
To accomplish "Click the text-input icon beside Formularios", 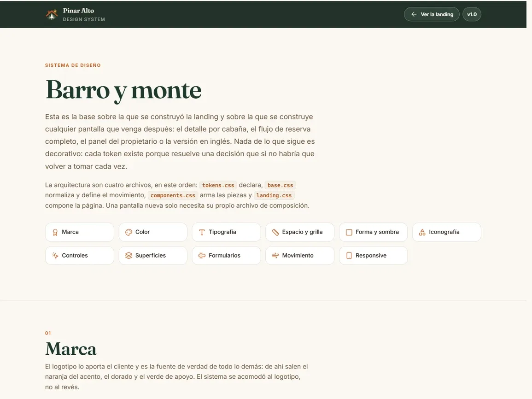I will (202, 256).
